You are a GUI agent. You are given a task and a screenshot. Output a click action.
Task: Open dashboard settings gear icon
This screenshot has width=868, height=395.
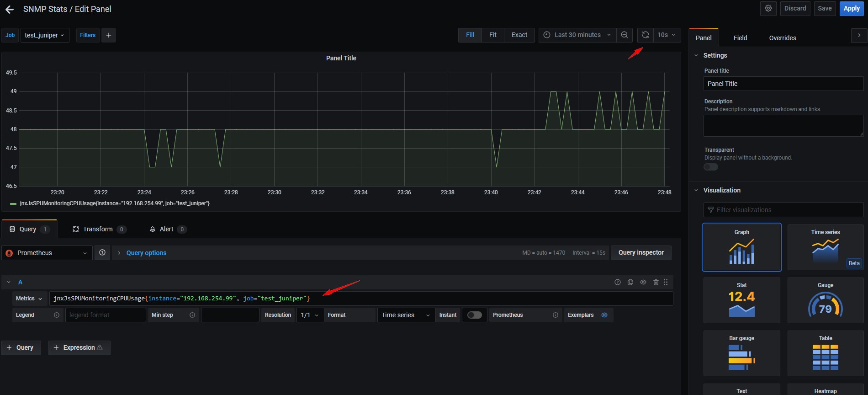pyautogui.click(x=768, y=9)
